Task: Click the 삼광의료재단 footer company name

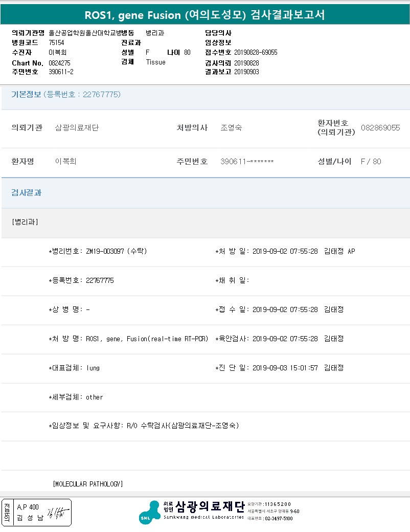Action: coord(210,507)
